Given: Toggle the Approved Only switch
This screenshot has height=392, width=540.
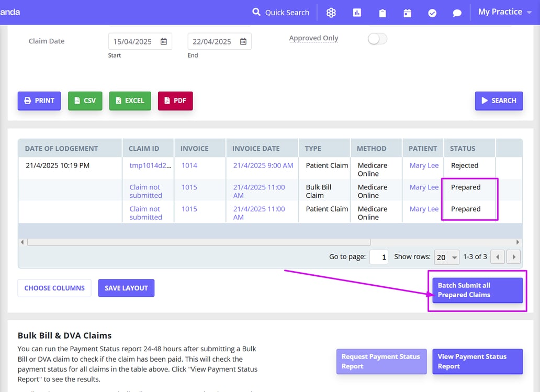Looking at the screenshot, I should tap(377, 39).
